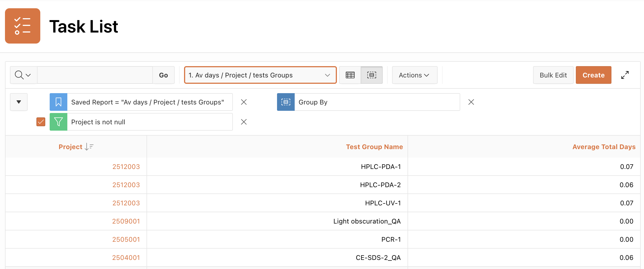Click the Task List checklist app icon
Image resolution: width=644 pixels, height=269 pixels.
23,26
